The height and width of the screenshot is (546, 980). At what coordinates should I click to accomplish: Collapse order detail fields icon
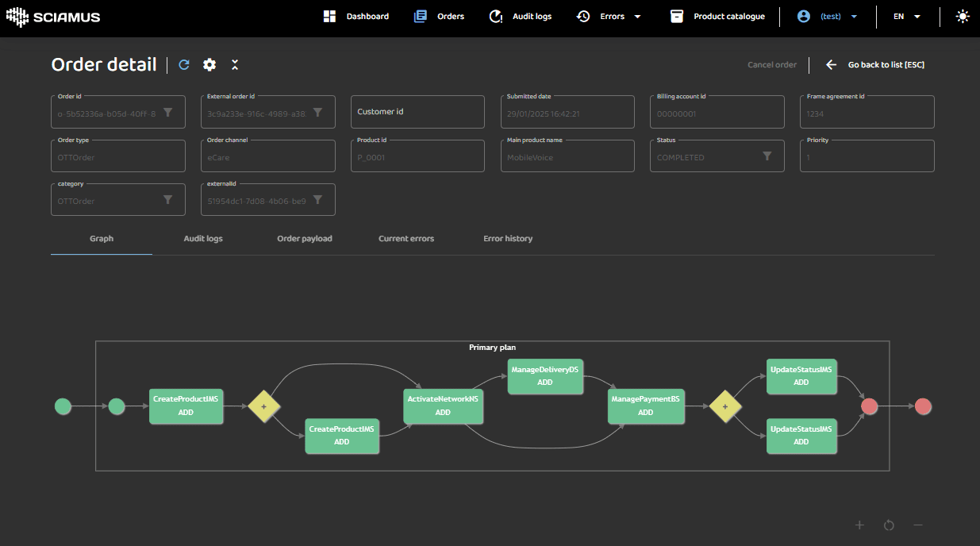pyautogui.click(x=235, y=65)
